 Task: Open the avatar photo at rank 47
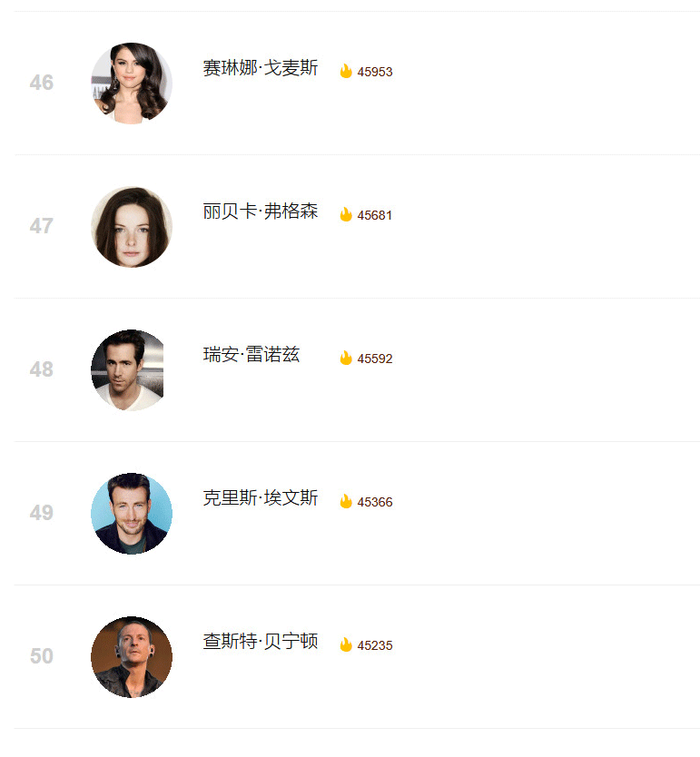click(x=132, y=226)
